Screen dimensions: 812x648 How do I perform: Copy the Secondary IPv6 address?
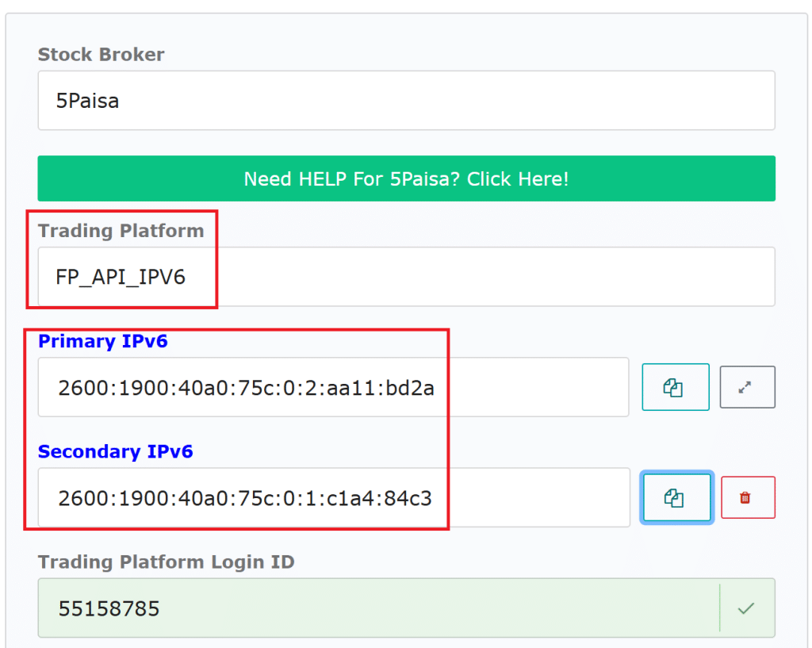pyautogui.click(x=676, y=497)
